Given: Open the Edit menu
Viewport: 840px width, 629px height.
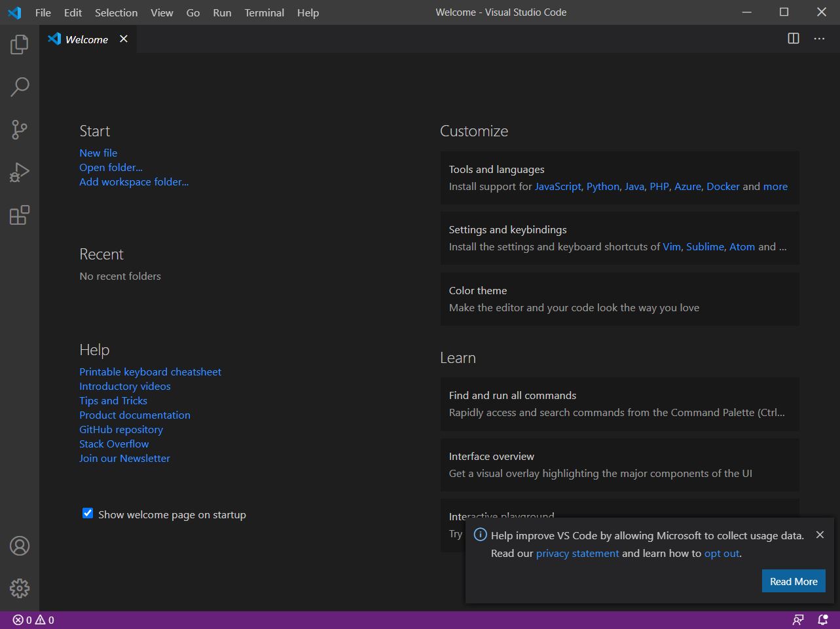Looking at the screenshot, I should pos(73,12).
